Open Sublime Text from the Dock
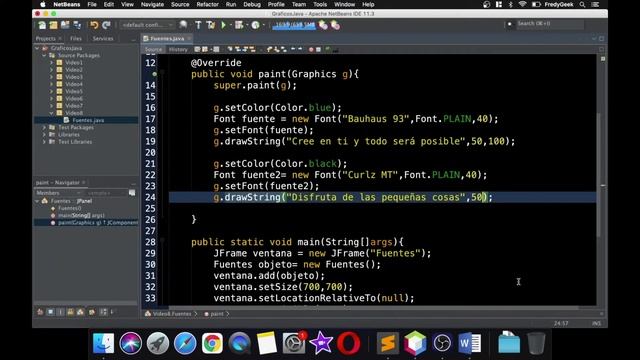The image size is (640, 360). (x=387, y=343)
